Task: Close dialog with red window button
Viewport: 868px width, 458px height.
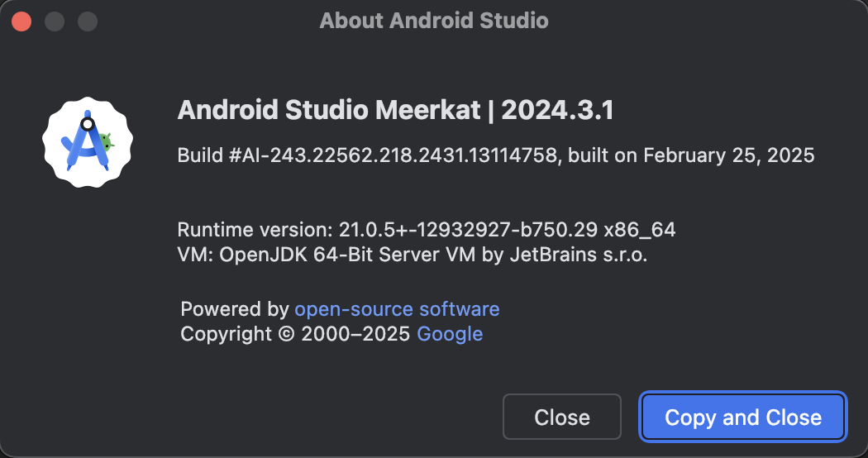Action: point(21,21)
